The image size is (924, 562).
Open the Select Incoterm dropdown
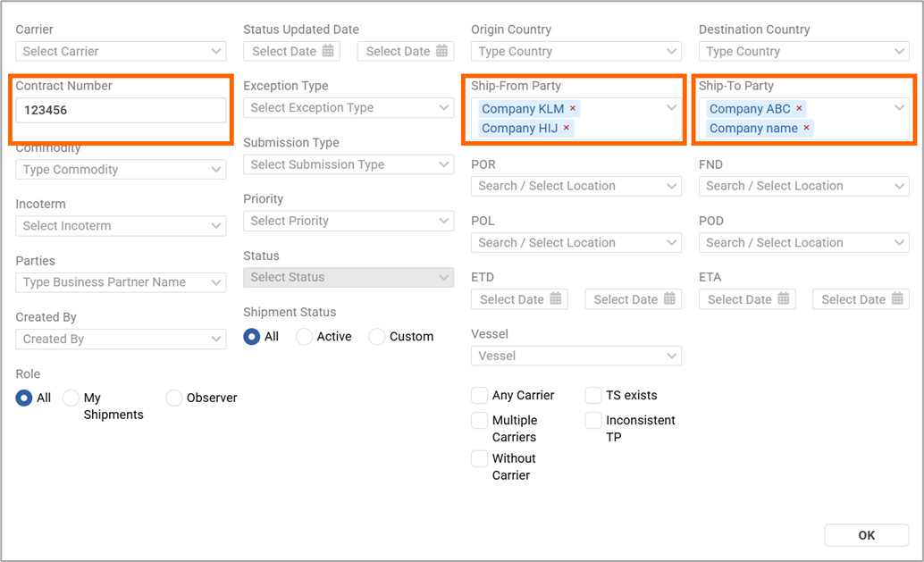pyautogui.click(x=121, y=226)
